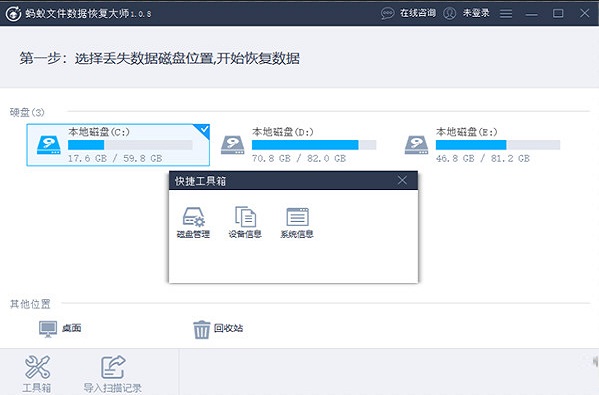
Task: Click the 桌面 label text
Action: click(x=71, y=328)
